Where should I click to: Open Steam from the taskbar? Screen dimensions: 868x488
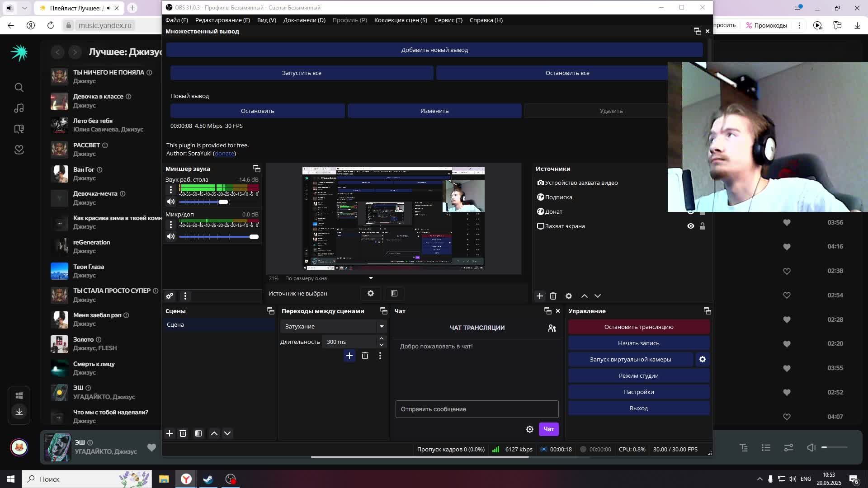click(x=208, y=479)
